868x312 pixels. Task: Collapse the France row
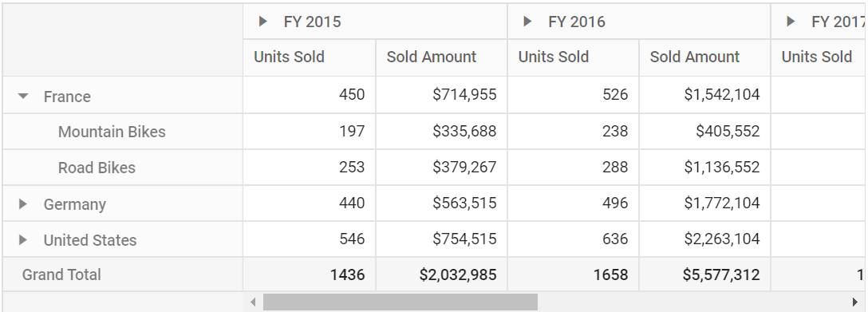pos(22,97)
